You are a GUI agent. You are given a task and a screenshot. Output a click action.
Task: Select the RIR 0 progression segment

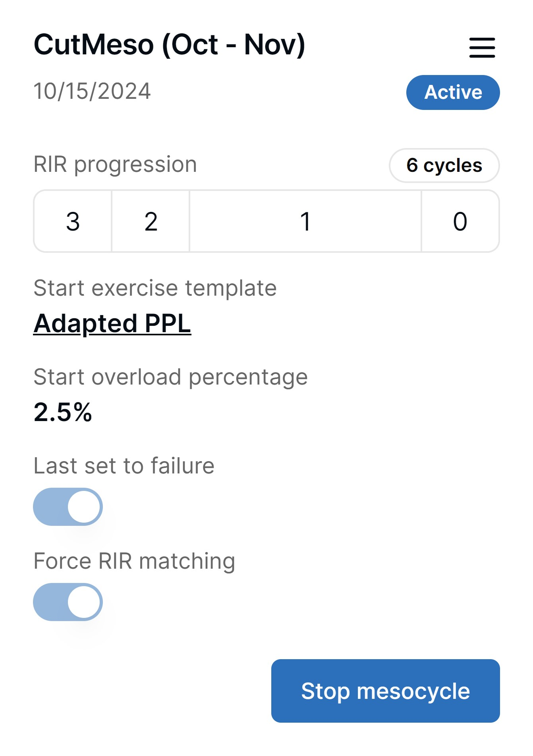point(460,221)
